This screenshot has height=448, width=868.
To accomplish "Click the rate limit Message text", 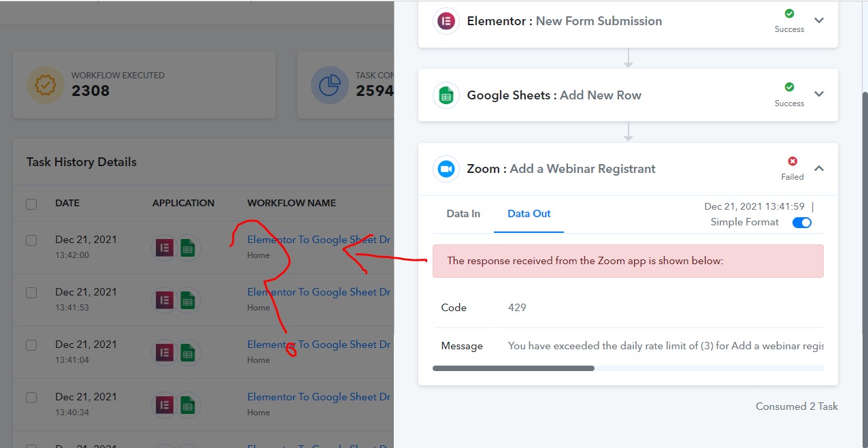I will pyautogui.click(x=666, y=346).
